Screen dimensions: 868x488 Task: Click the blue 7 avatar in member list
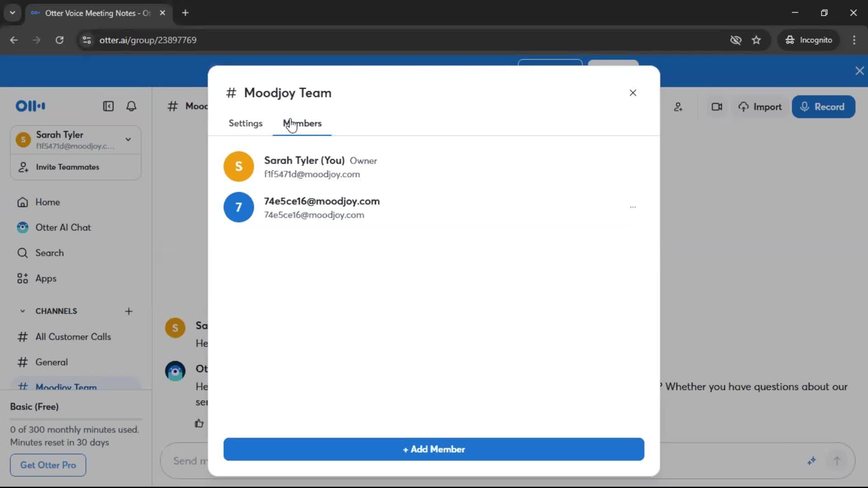pyautogui.click(x=239, y=207)
